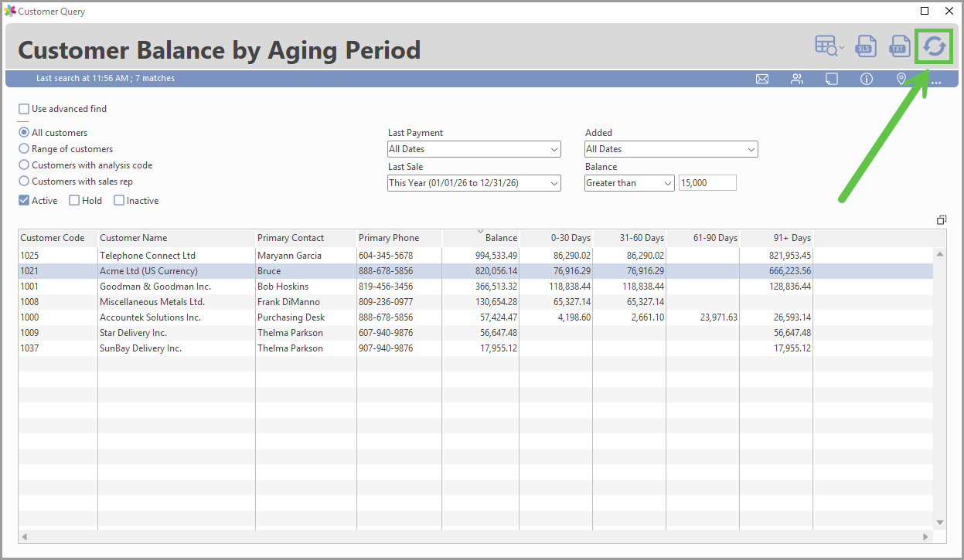Open the sticky note icon
964x560 pixels.
point(832,79)
